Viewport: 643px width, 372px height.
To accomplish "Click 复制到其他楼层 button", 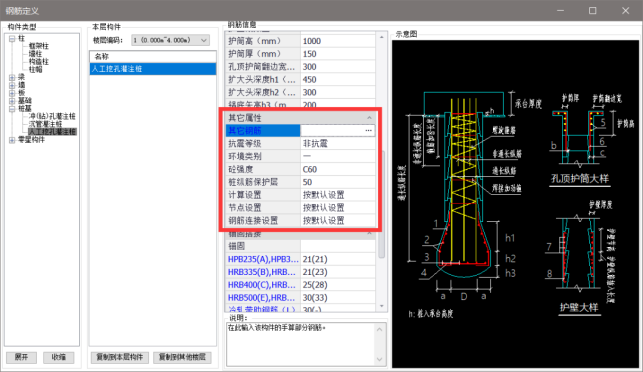I will pos(182,357).
